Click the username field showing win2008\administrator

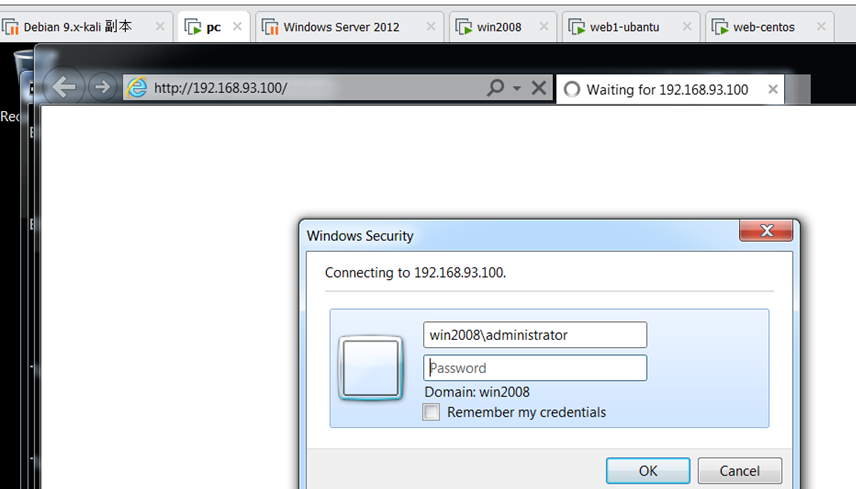(x=535, y=335)
